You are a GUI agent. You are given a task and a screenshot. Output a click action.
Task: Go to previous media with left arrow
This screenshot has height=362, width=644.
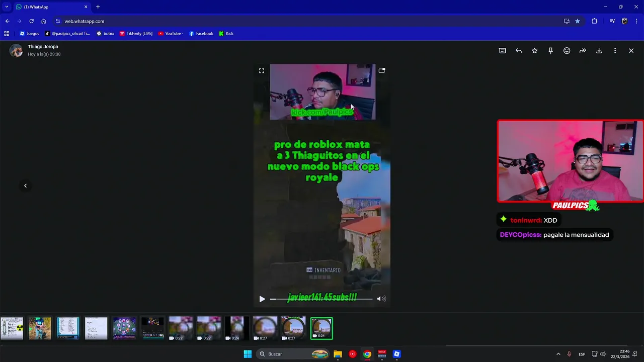coord(25,186)
